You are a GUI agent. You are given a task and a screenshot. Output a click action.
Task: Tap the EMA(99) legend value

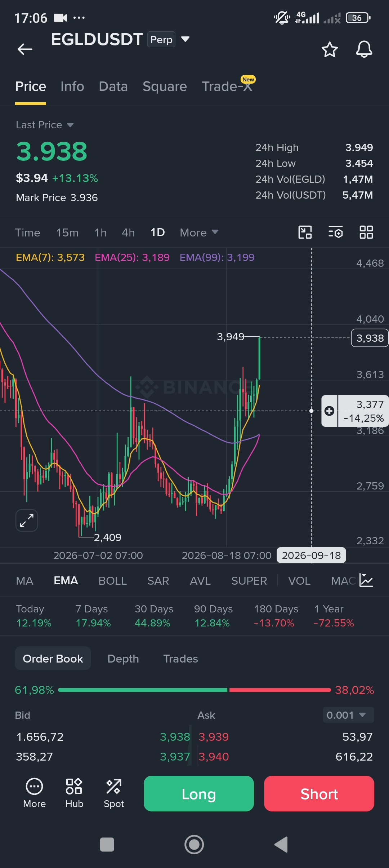(x=217, y=257)
